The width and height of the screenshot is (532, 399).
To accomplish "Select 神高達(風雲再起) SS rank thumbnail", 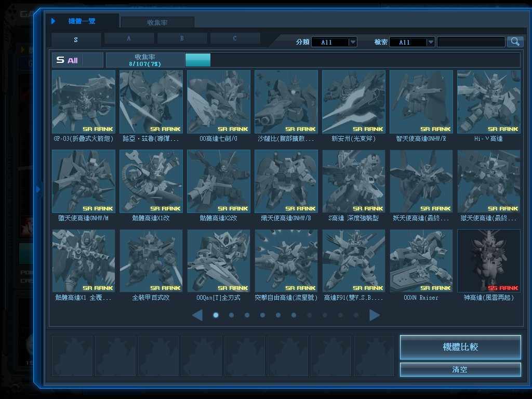I will (x=488, y=261).
